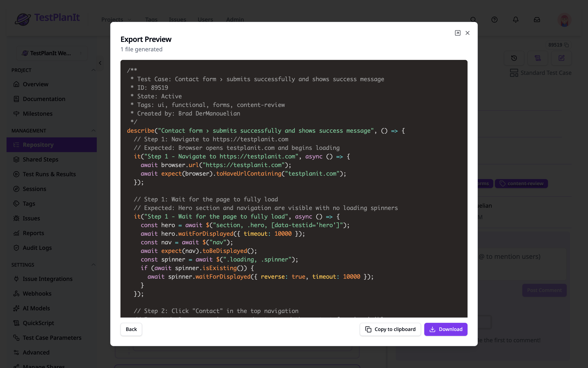This screenshot has width=588, height=368.
Task: Collapse the sidebar with the chevron
Action: pyautogui.click(x=100, y=63)
